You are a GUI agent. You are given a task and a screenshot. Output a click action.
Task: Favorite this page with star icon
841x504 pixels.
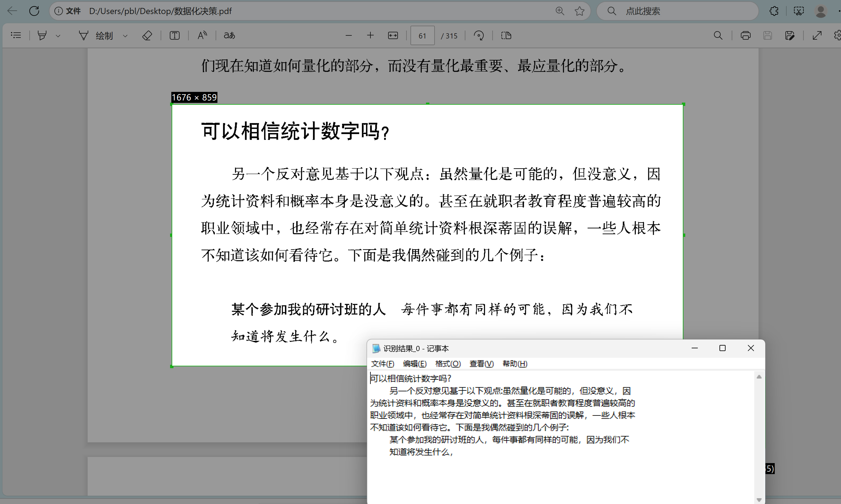click(580, 11)
